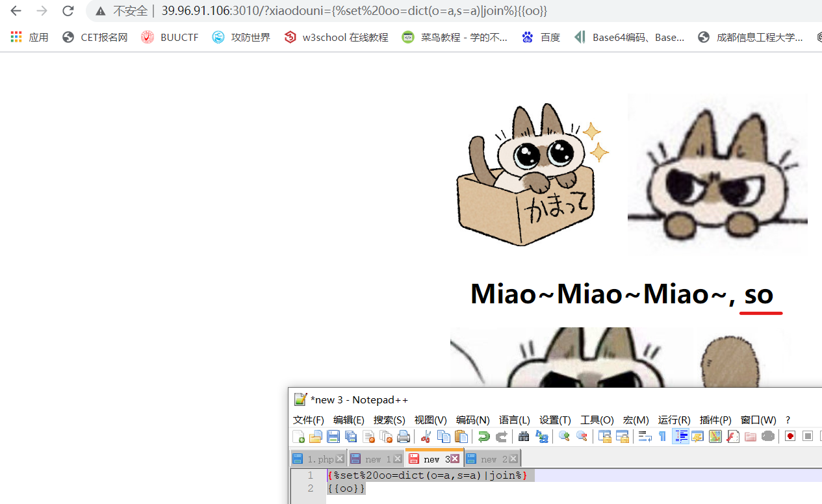Click the 不安全 security warning
The image size is (822, 504).
pos(122,11)
